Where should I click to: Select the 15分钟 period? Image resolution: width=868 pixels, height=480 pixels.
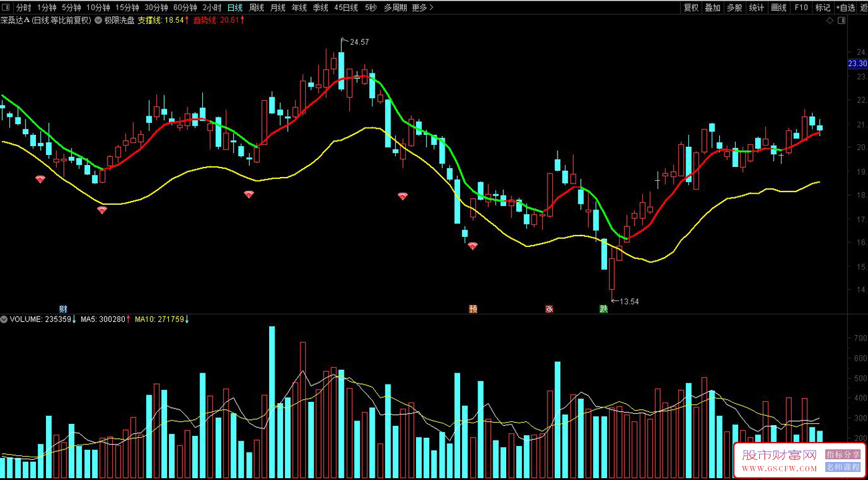click(128, 8)
